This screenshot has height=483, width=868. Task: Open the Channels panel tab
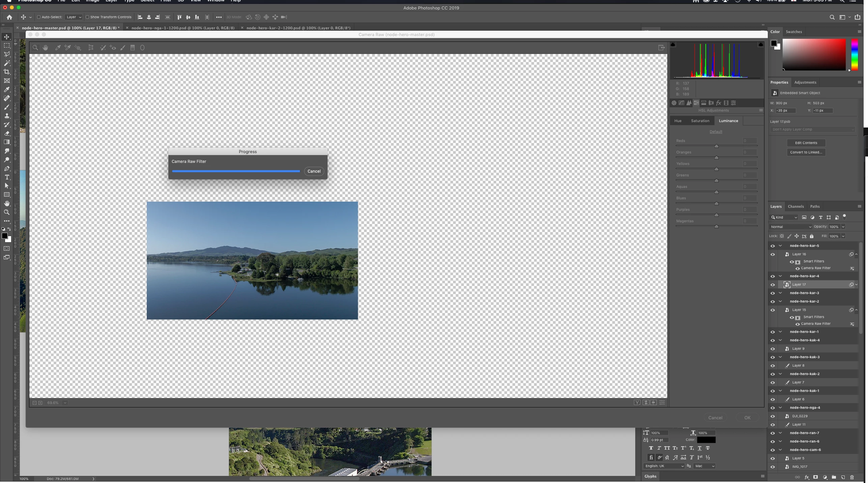pyautogui.click(x=795, y=206)
